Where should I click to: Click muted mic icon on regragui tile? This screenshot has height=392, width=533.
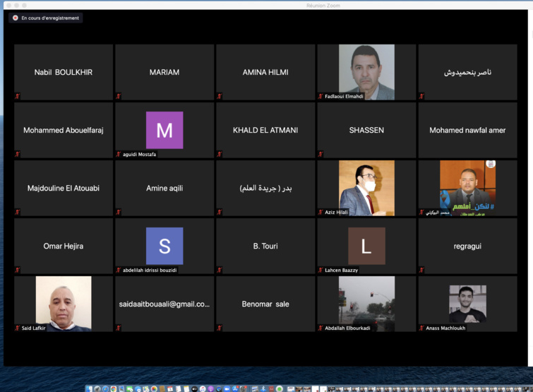421,270
